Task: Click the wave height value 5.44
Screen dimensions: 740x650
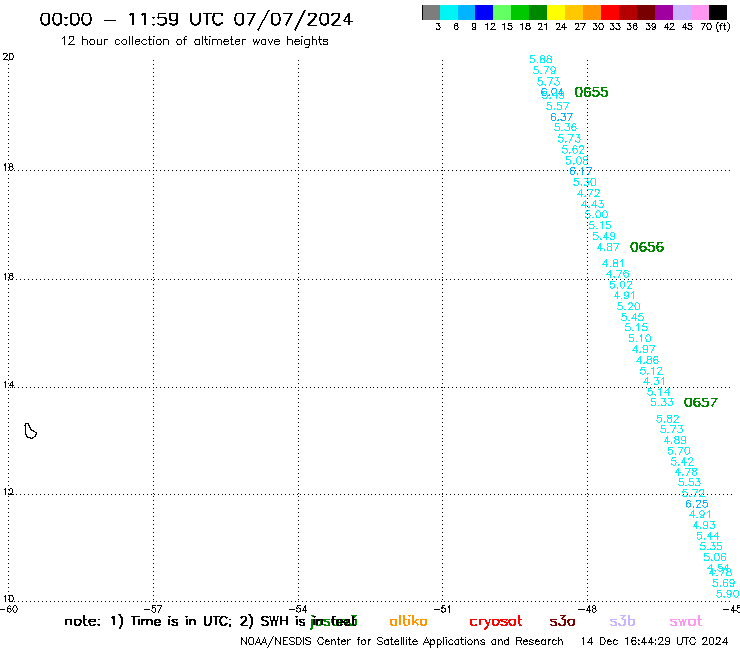Action: point(707,536)
